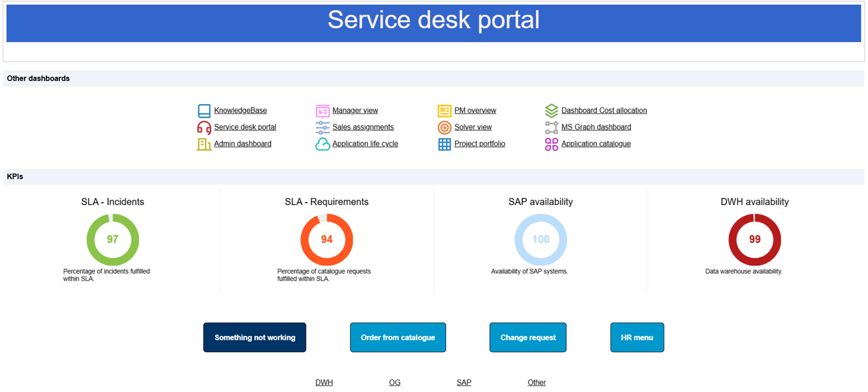This screenshot has height=392, width=868.
Task: Click the Something not working button
Action: pyautogui.click(x=255, y=338)
